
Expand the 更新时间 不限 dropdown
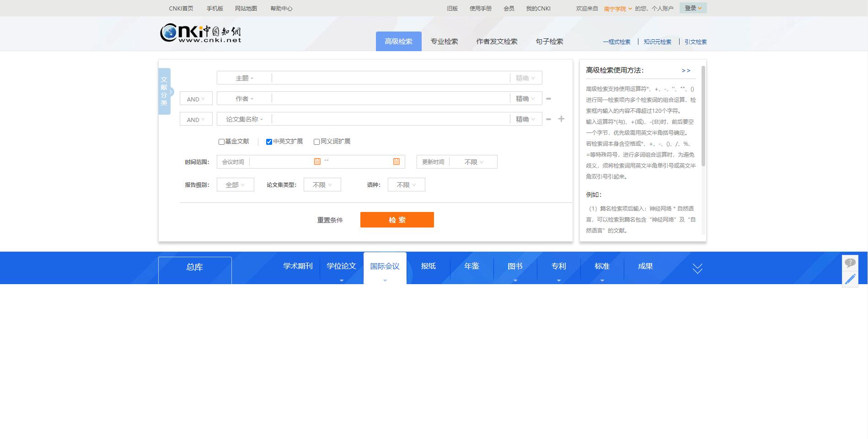pyautogui.click(x=473, y=162)
